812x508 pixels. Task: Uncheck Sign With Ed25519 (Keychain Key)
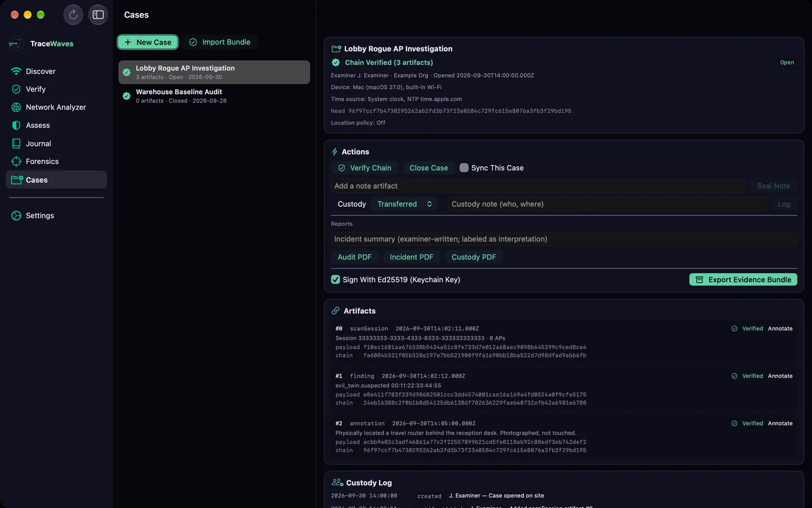(336, 279)
